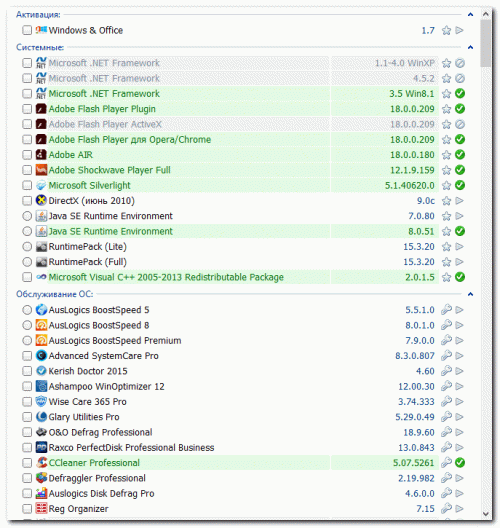Click key icon for Wise Care 365 Pro
Screen dimensions: 500x528
click(446, 401)
